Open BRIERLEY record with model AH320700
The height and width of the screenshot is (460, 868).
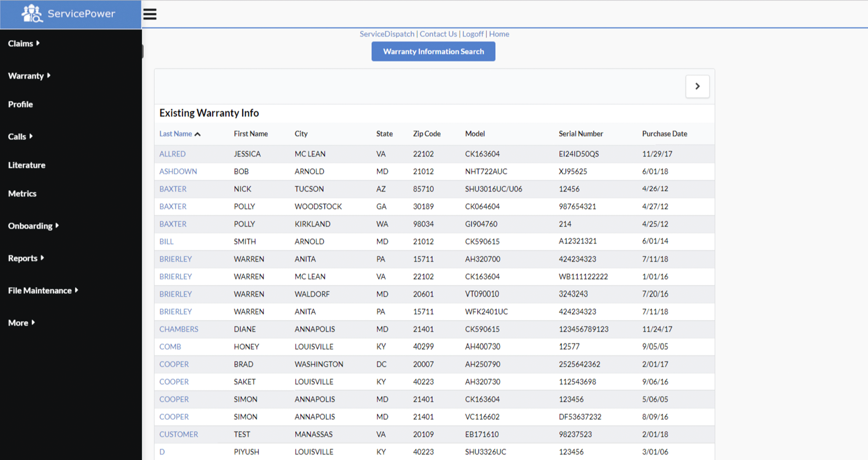point(175,259)
